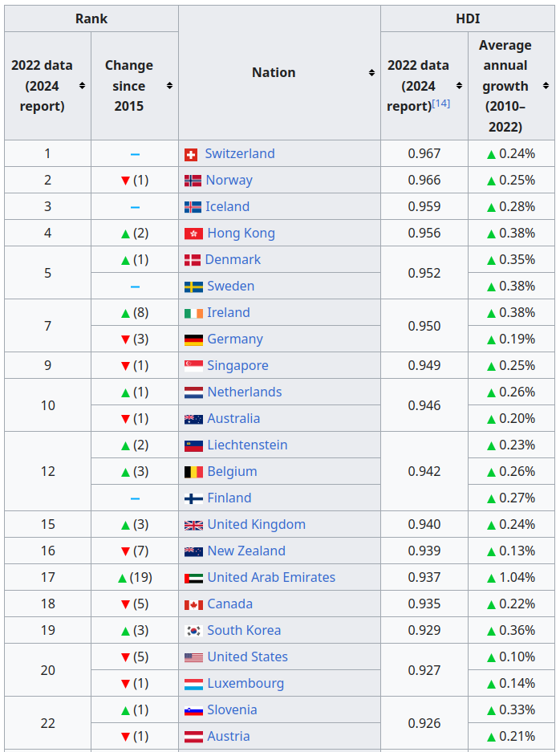
Task: Click the United Kingdom flag icon
Action: [x=193, y=525]
